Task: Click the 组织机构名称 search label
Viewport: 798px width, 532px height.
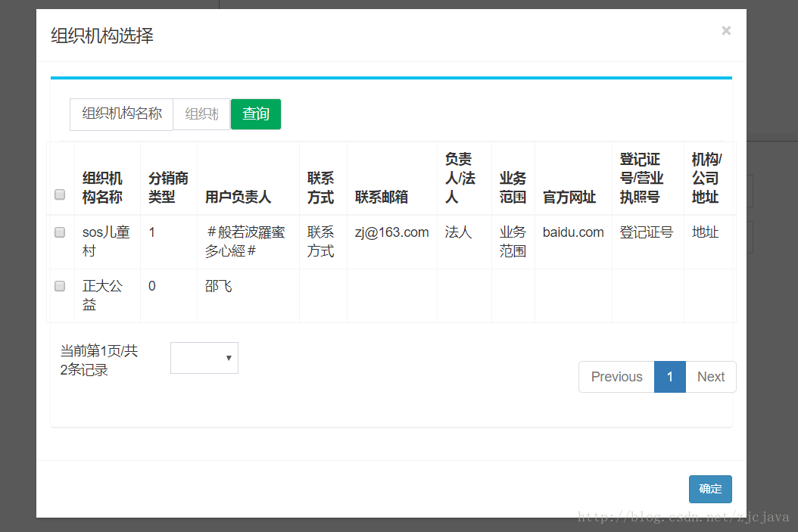Action: coord(122,114)
